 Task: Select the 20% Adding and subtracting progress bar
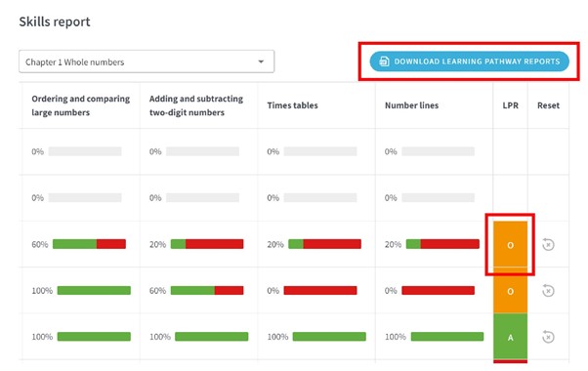pyautogui.click(x=207, y=244)
